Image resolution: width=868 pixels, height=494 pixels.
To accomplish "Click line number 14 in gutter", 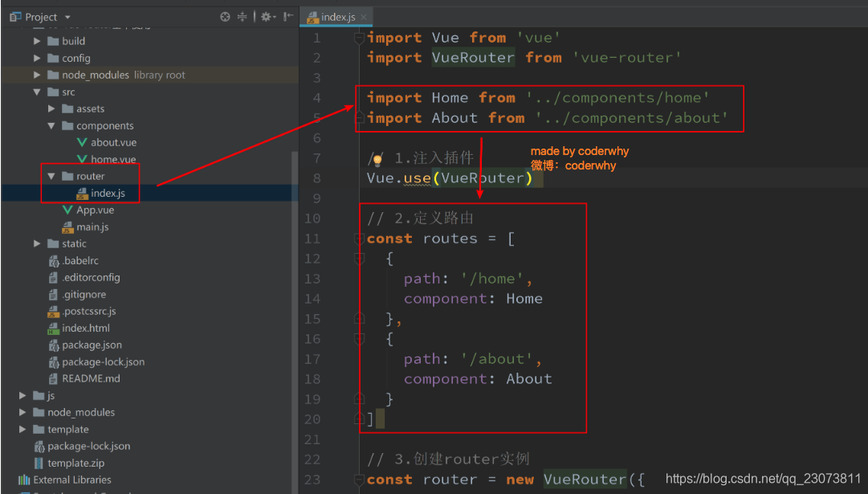I will point(312,299).
